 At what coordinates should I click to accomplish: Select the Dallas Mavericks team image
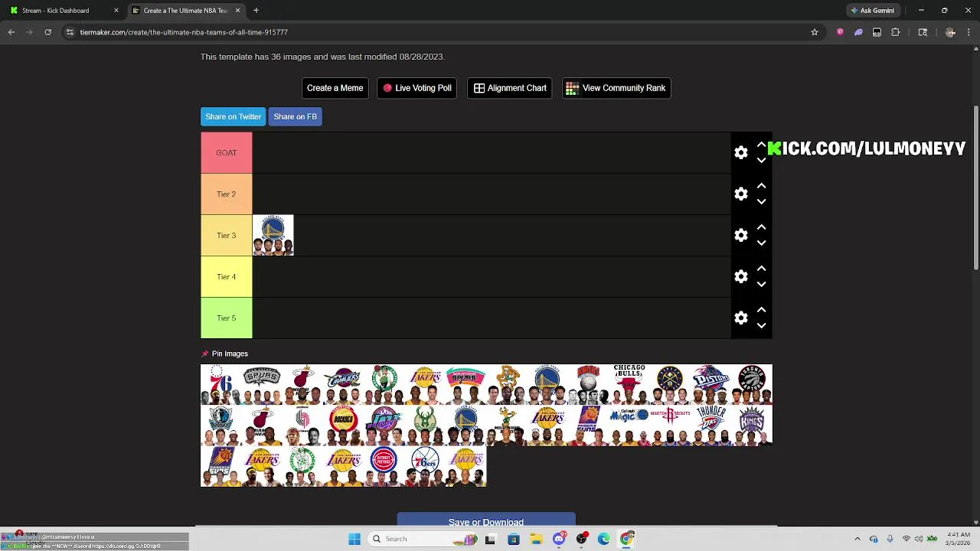(220, 425)
